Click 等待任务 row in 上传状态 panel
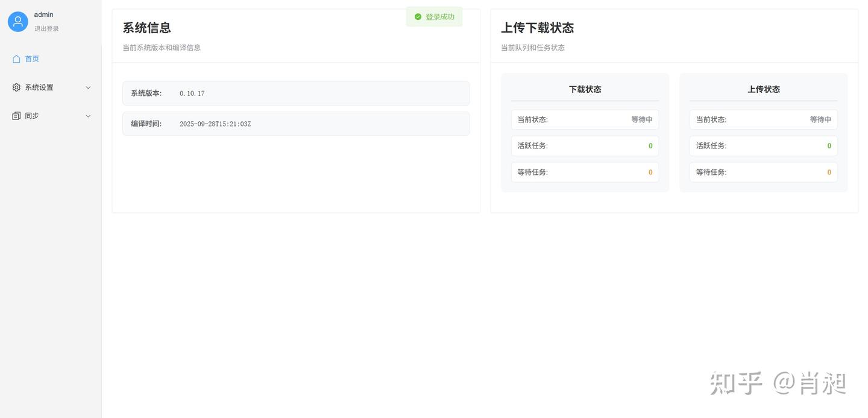 (764, 172)
